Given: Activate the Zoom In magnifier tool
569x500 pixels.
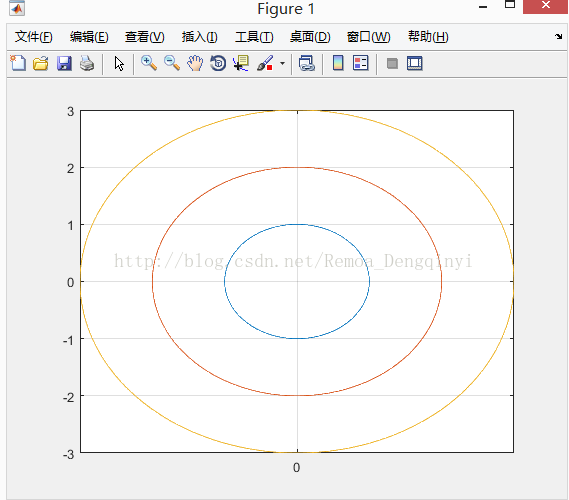Looking at the screenshot, I should [149, 63].
